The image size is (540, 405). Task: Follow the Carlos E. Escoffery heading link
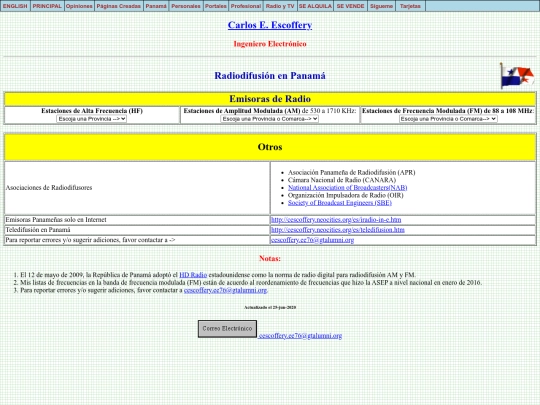270,25
